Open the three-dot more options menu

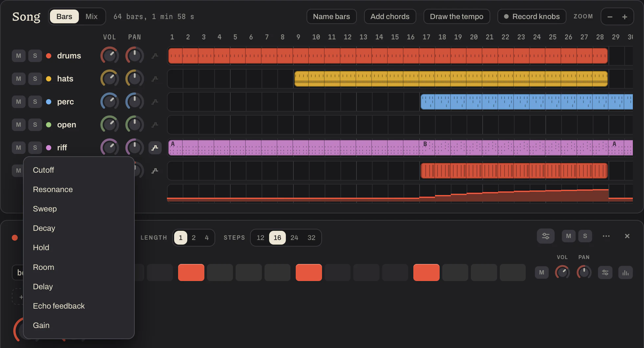coord(606,236)
